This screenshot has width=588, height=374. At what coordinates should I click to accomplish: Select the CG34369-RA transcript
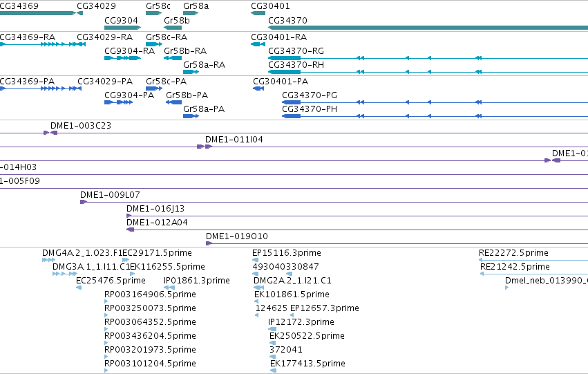tap(37, 44)
